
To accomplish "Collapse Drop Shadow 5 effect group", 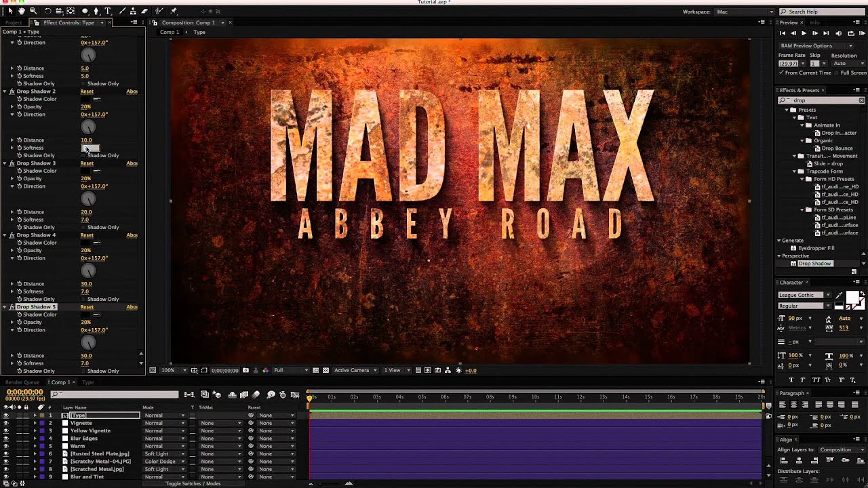I will (x=5, y=307).
